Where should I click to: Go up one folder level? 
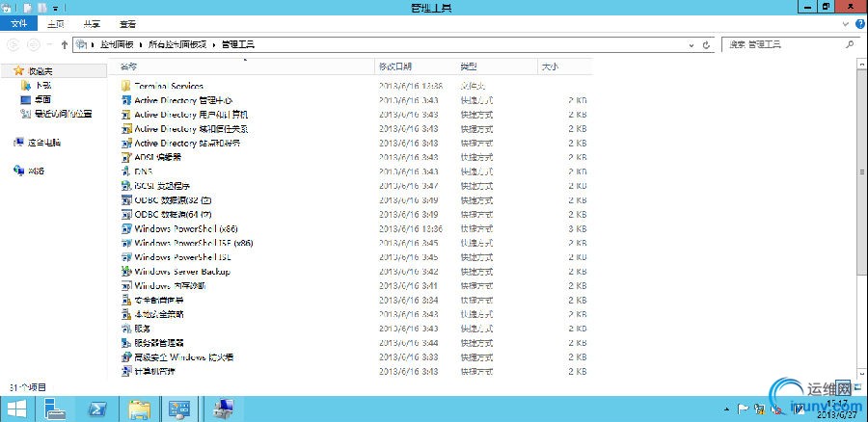65,44
